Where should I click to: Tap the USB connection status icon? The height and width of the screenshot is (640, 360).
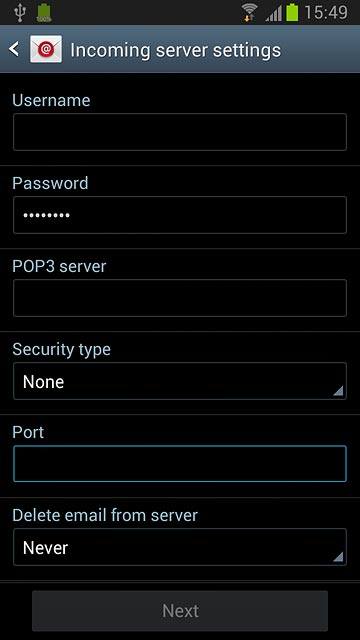[20, 12]
